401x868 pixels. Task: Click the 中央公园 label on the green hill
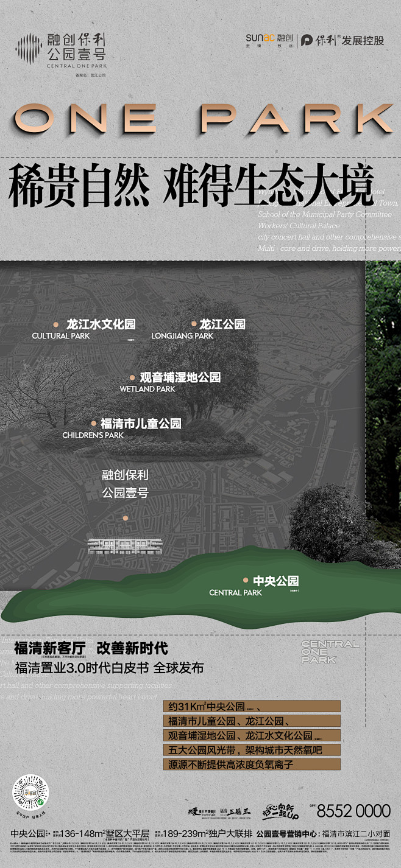[275, 581]
